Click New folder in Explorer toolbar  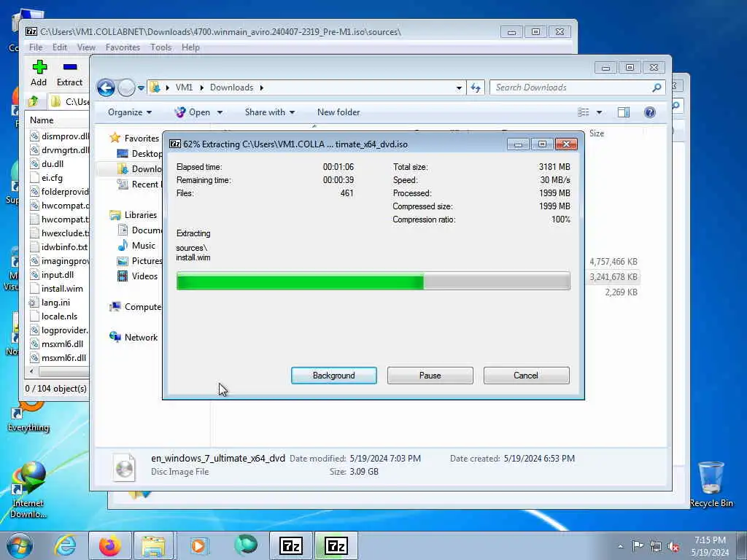tap(338, 112)
